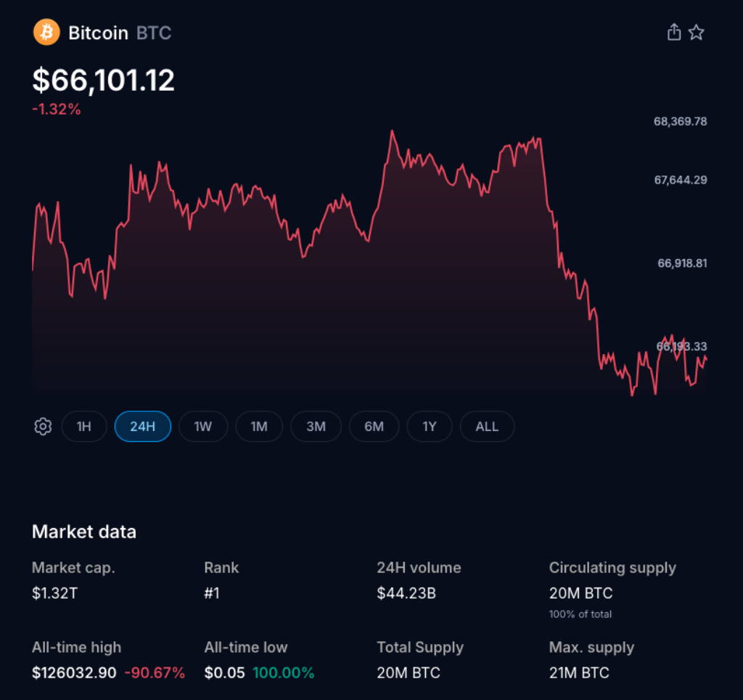Switch to the 6M chart range
The width and height of the screenshot is (743, 700).
click(x=374, y=427)
